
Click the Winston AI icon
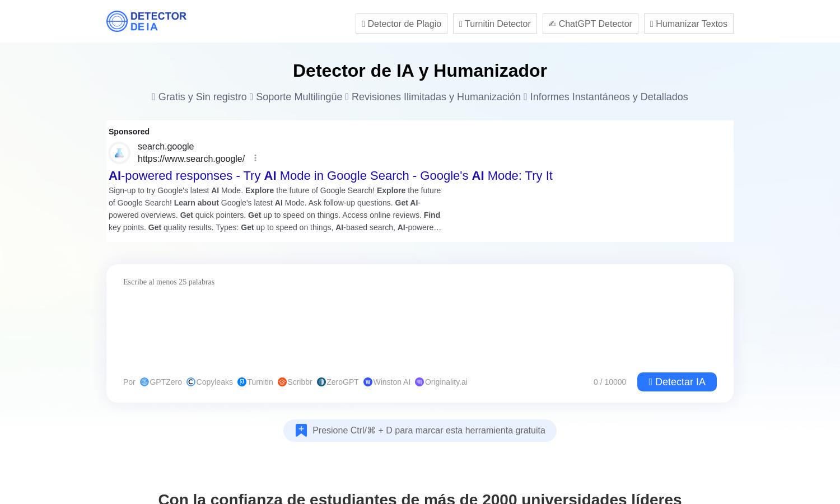coord(368,382)
